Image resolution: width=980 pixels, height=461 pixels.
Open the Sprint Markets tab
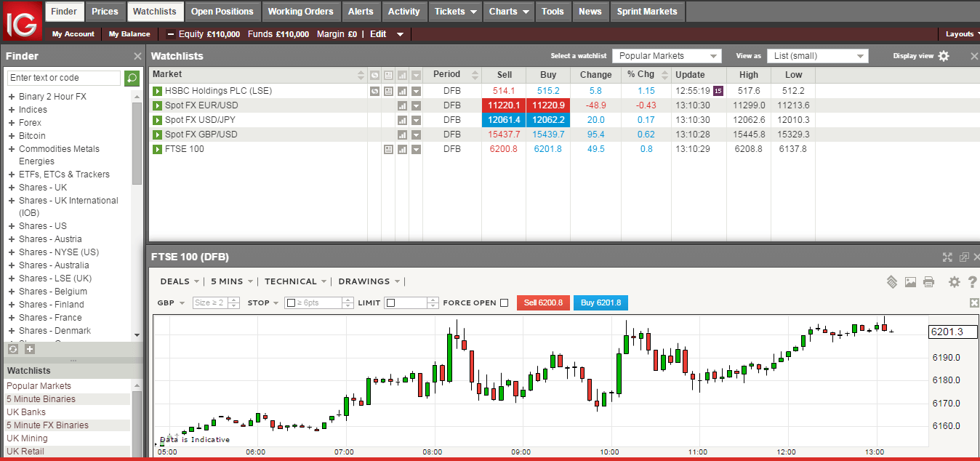coord(647,12)
